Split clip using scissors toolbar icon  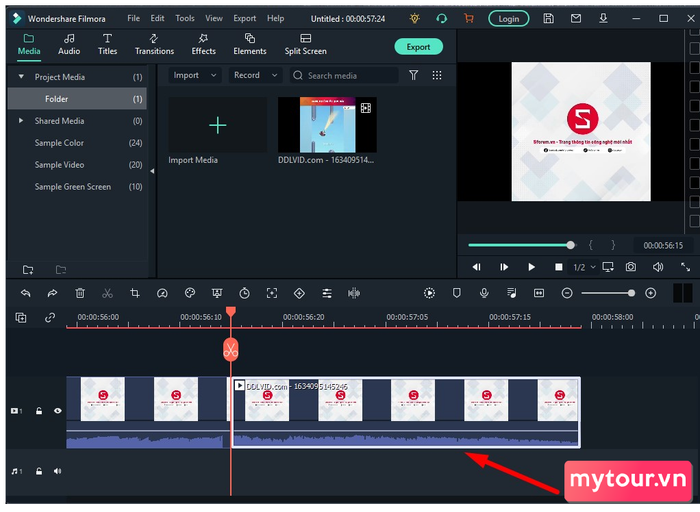point(107,293)
